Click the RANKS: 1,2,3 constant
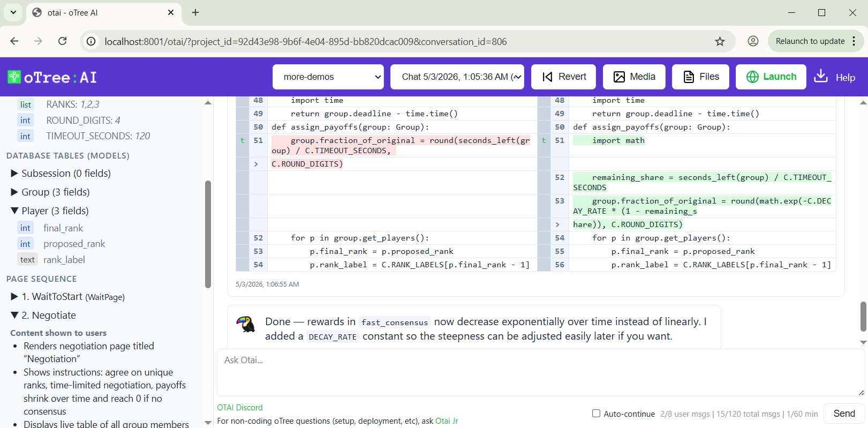Screen dimensions: 868x428 [73, 104]
